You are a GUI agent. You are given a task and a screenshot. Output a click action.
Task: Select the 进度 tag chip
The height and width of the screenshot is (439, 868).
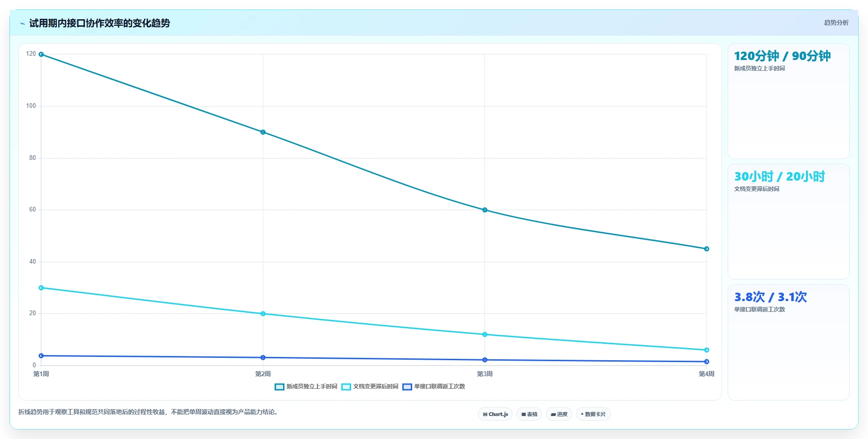coord(559,414)
